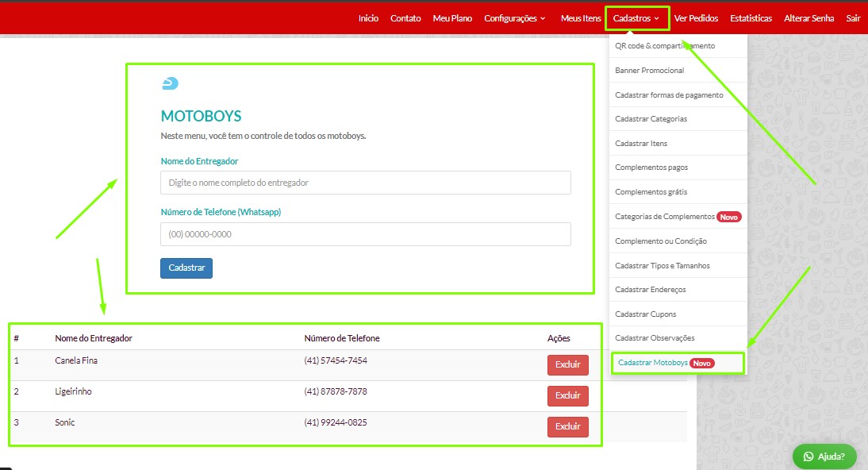Viewport: 868px width, 470px height.
Task: Click Sair to log out
Action: pyautogui.click(x=853, y=18)
